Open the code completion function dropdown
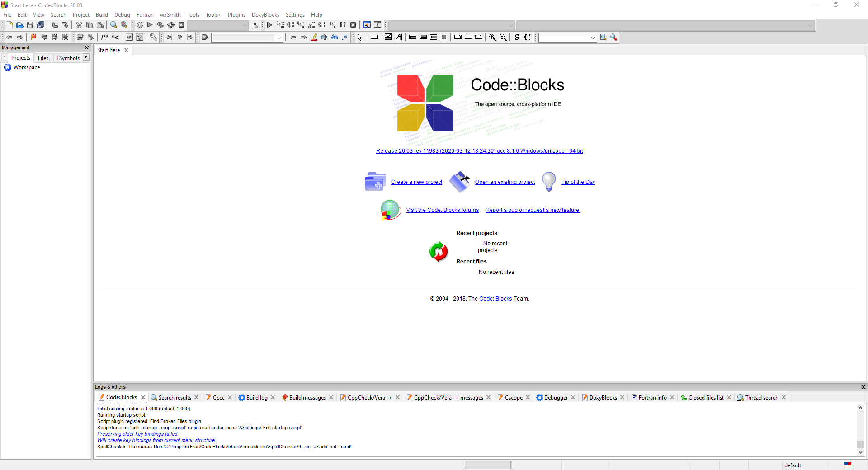Viewport: 868px width, 470px height. 665,25
